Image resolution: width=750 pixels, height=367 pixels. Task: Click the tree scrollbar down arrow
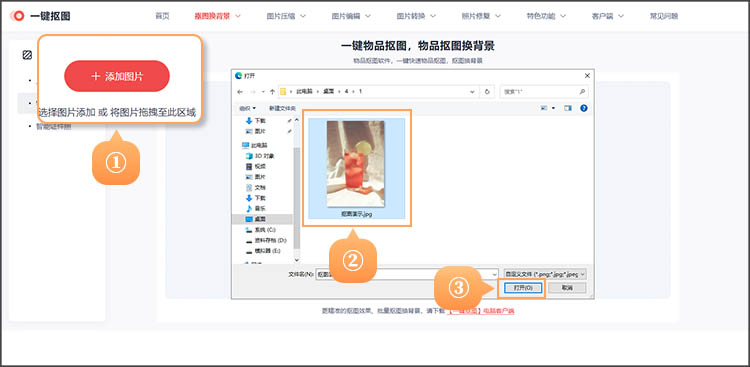click(x=297, y=260)
